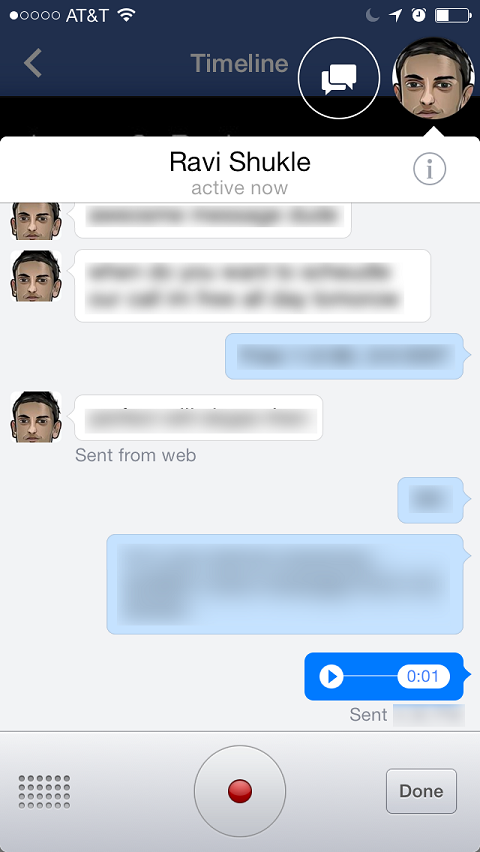Viewport: 480px width, 852px height.
Task: Play the 0:01 voice message
Action: click(331, 677)
